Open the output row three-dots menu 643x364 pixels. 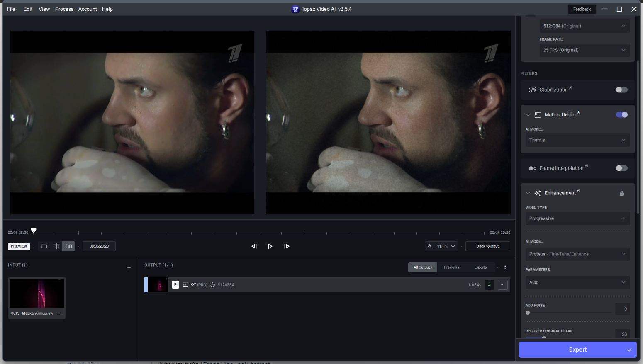pos(503,285)
